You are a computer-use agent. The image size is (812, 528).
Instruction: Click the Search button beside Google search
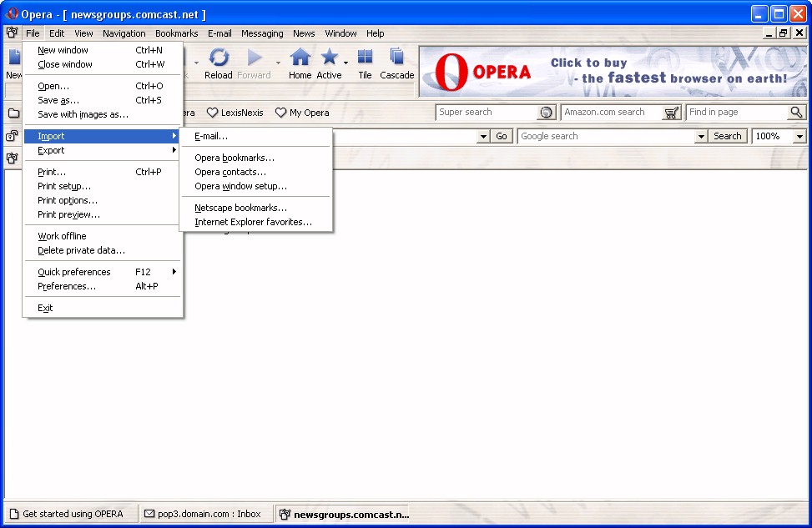(728, 136)
